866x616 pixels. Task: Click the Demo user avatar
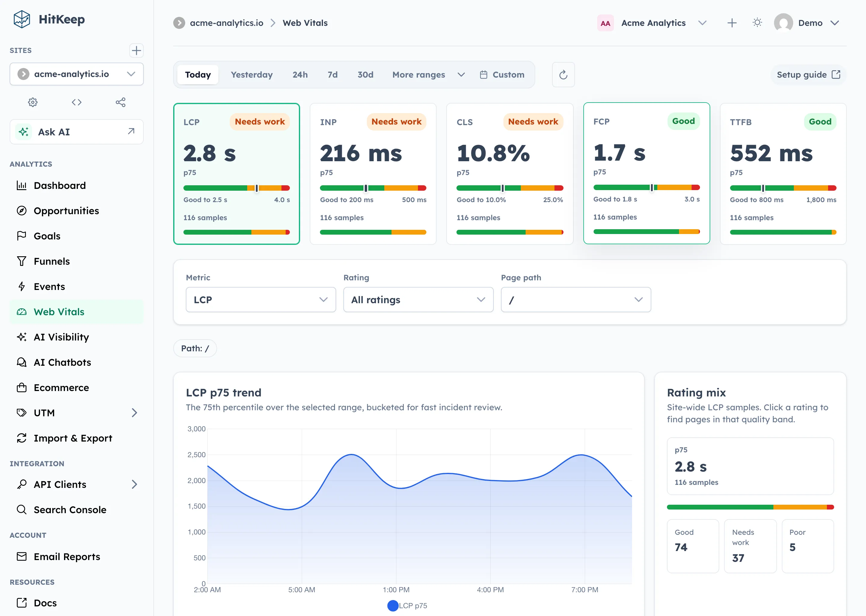[783, 23]
